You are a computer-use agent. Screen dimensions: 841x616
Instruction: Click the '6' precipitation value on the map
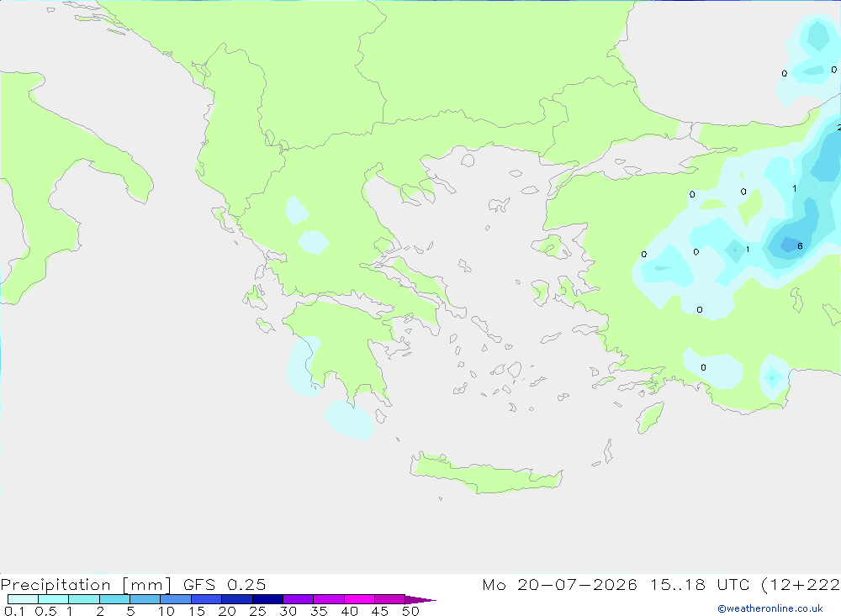pos(800,246)
